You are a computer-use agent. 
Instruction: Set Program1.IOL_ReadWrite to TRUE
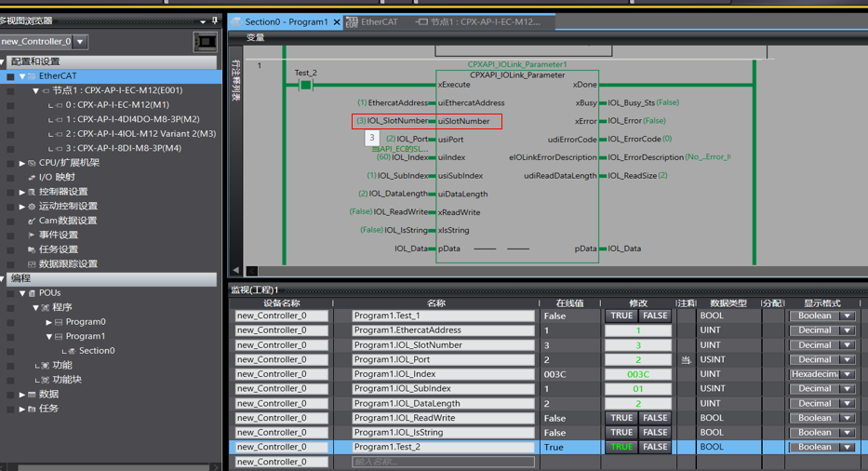pyautogui.click(x=621, y=418)
